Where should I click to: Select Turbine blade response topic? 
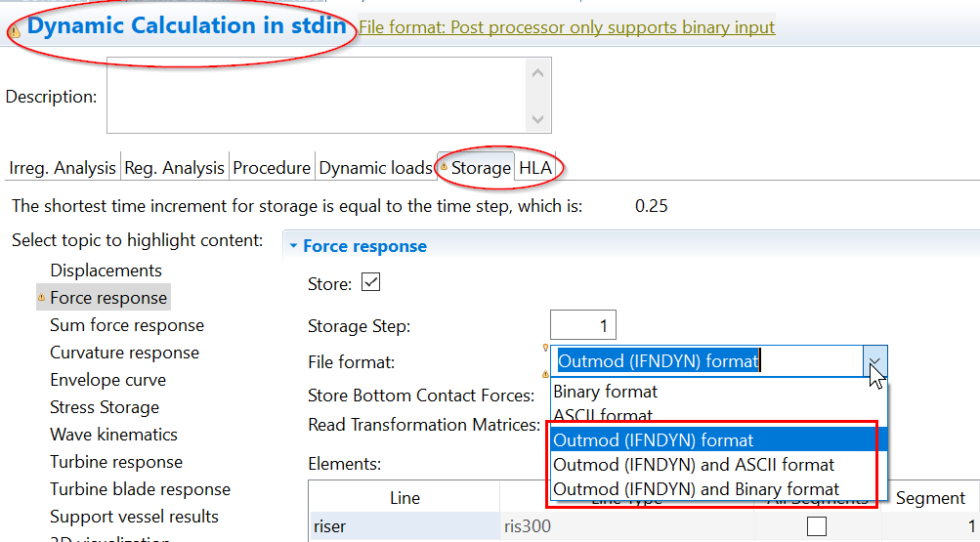tap(140, 489)
